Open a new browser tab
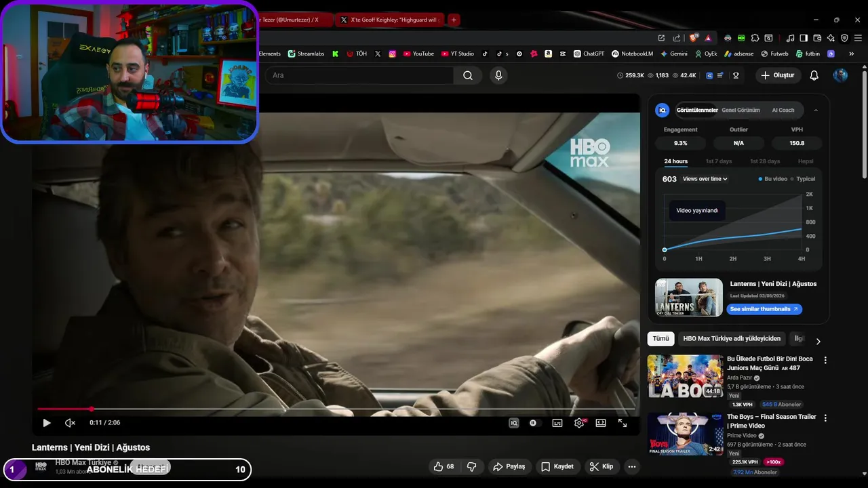This screenshot has width=868, height=488. pyautogui.click(x=454, y=20)
